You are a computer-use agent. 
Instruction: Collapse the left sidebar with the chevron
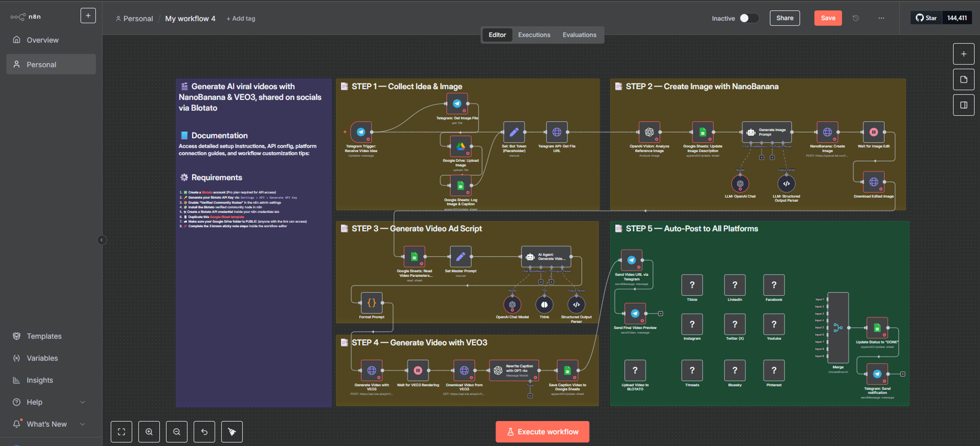pyautogui.click(x=101, y=240)
